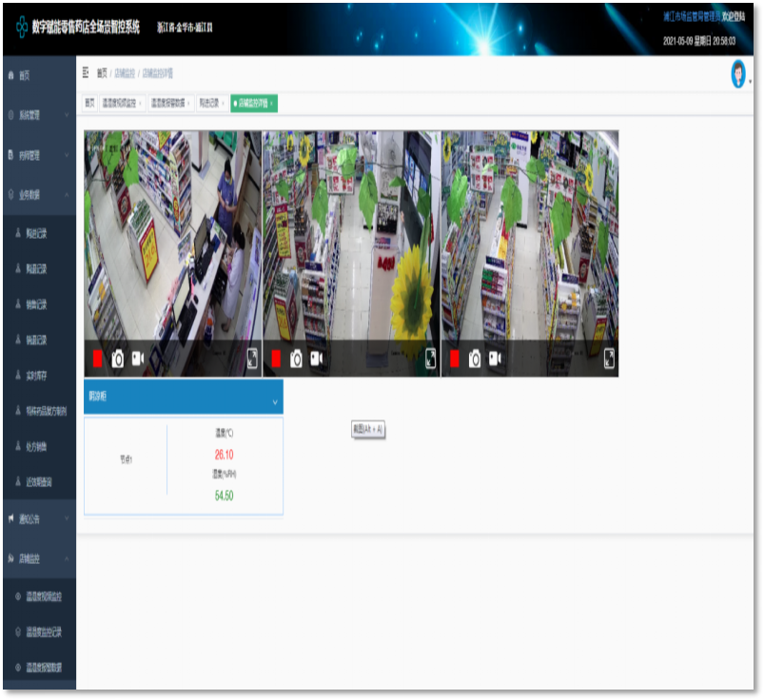Open the sunflower camera feed in fullscreen

[431, 358]
